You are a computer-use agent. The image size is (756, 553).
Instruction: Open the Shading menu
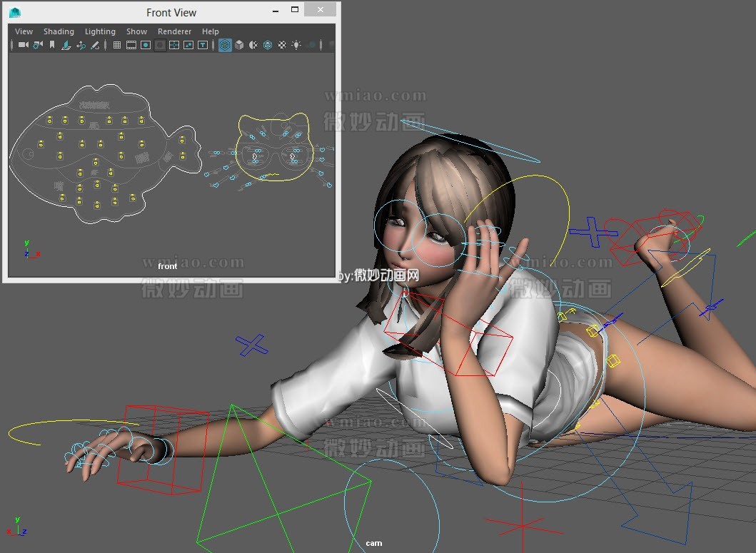click(x=59, y=31)
